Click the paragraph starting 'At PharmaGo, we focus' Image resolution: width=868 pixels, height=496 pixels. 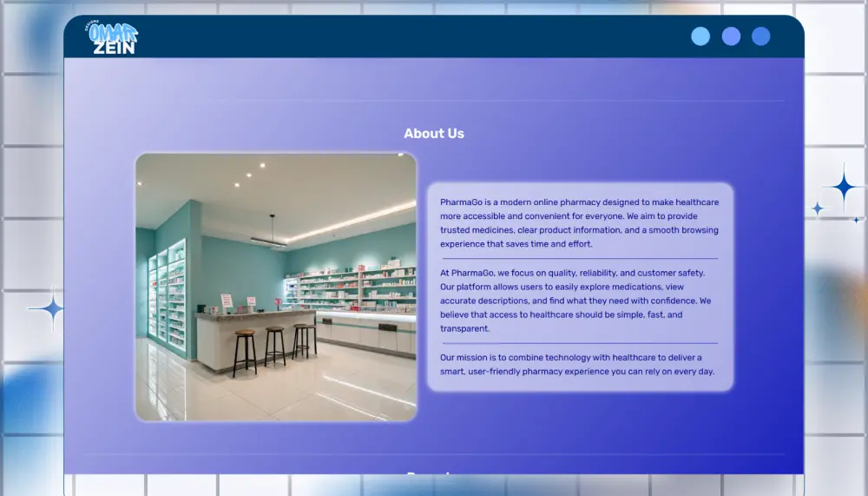[575, 301]
